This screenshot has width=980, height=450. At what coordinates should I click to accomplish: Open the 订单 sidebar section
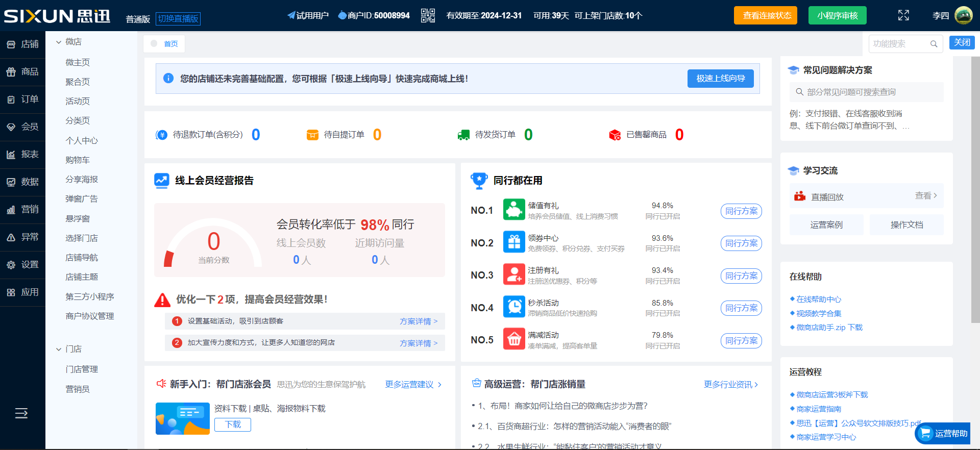[x=22, y=99]
